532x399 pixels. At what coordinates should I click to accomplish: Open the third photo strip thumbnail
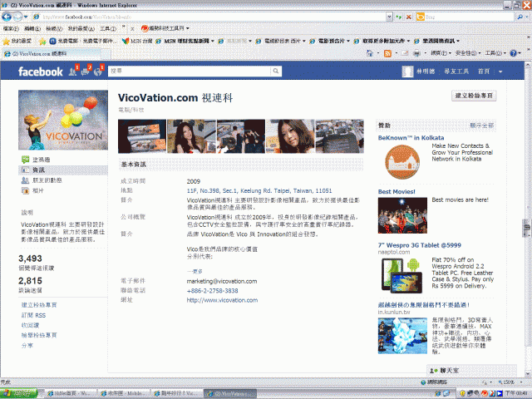point(241,136)
